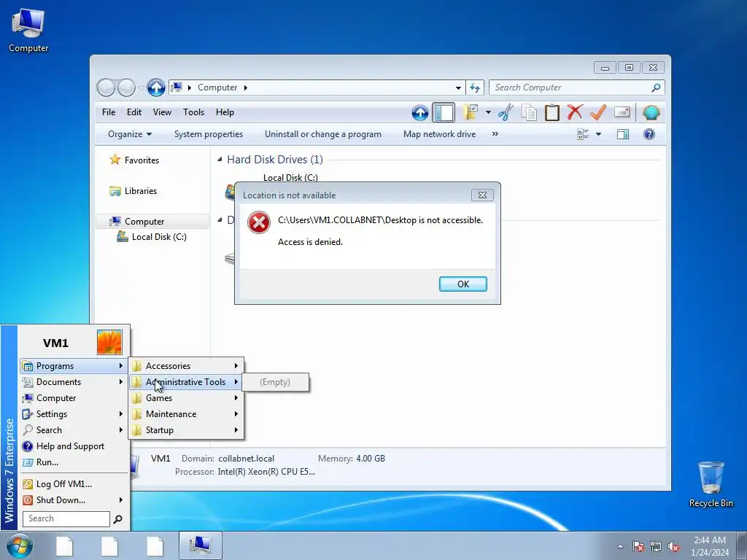The width and height of the screenshot is (747, 560).
Task: Click the start menu Search input box
Action: pos(66,518)
